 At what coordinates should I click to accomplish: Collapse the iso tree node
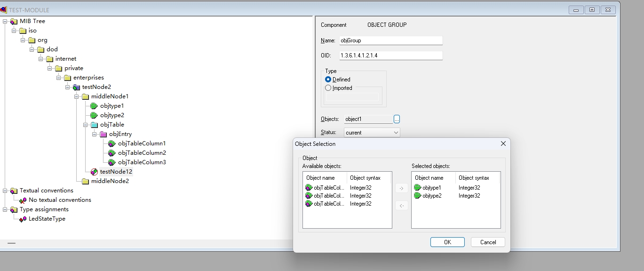[x=14, y=31]
